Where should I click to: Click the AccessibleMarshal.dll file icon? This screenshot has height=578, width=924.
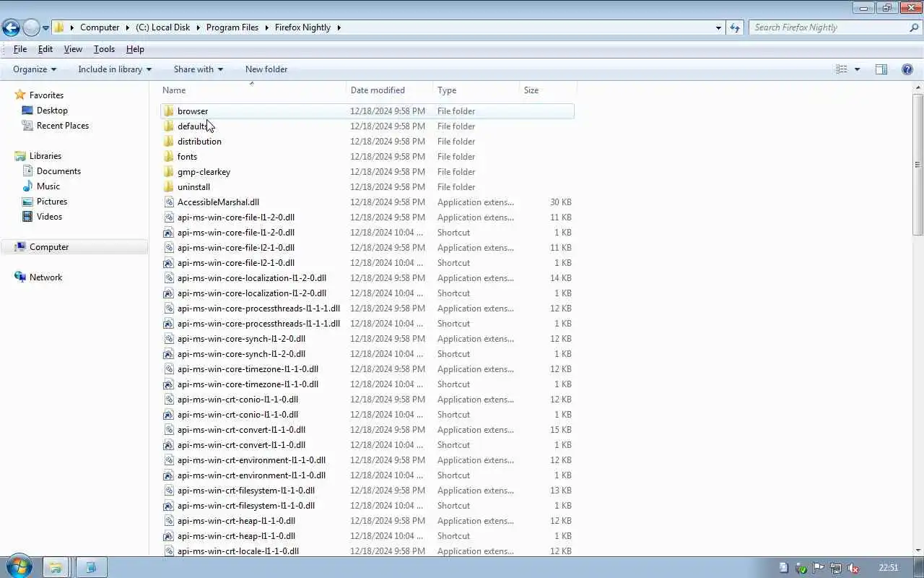pyautogui.click(x=168, y=202)
